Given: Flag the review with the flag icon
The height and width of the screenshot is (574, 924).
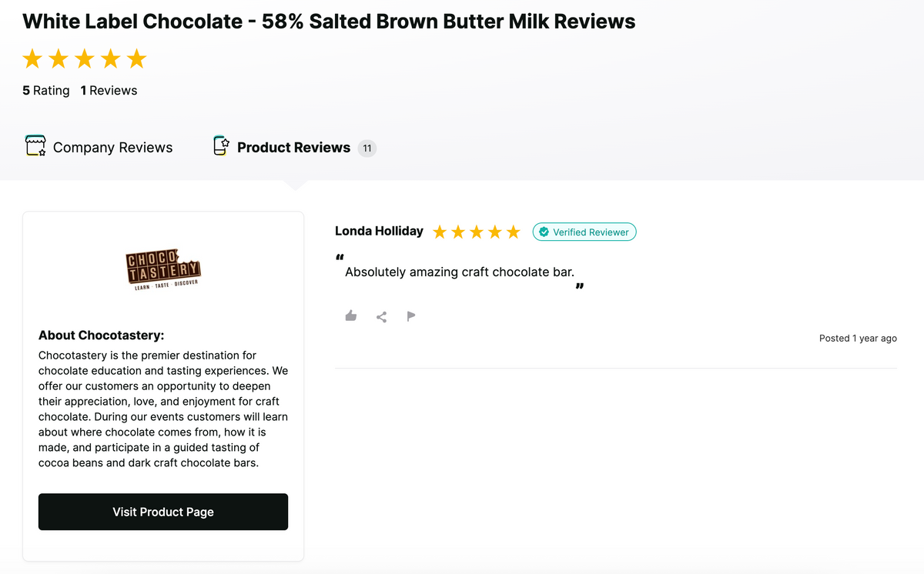Looking at the screenshot, I should tap(411, 315).
